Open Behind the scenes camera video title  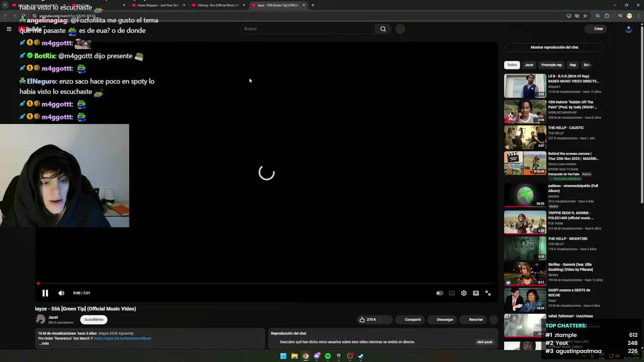574,156
